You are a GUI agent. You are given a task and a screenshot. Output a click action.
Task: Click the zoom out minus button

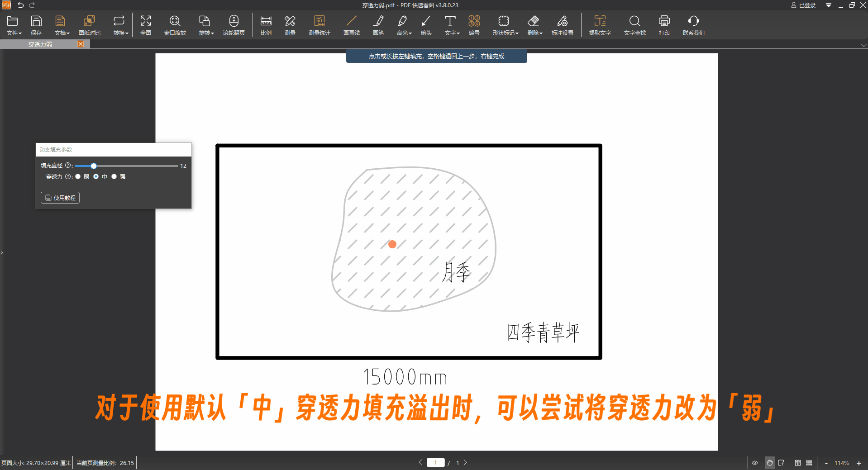click(826, 463)
